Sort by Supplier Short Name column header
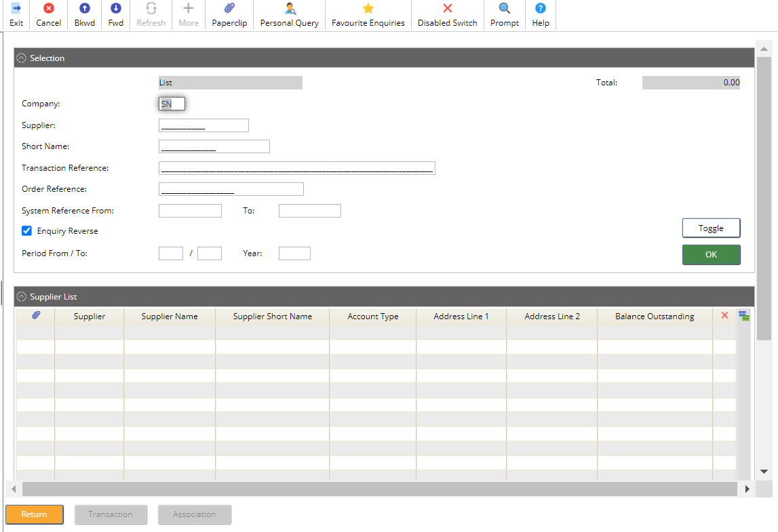 [x=273, y=316]
